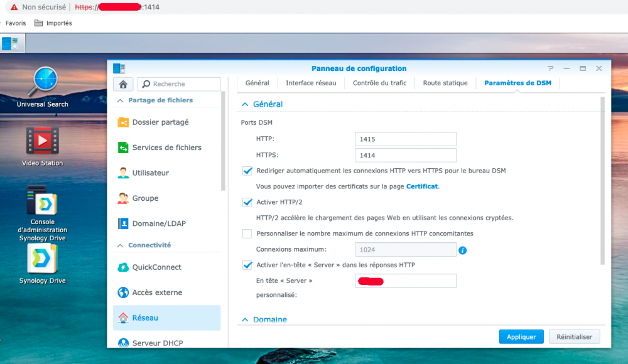Click the Connexions maximum field
The image size is (628, 364).
click(405, 250)
